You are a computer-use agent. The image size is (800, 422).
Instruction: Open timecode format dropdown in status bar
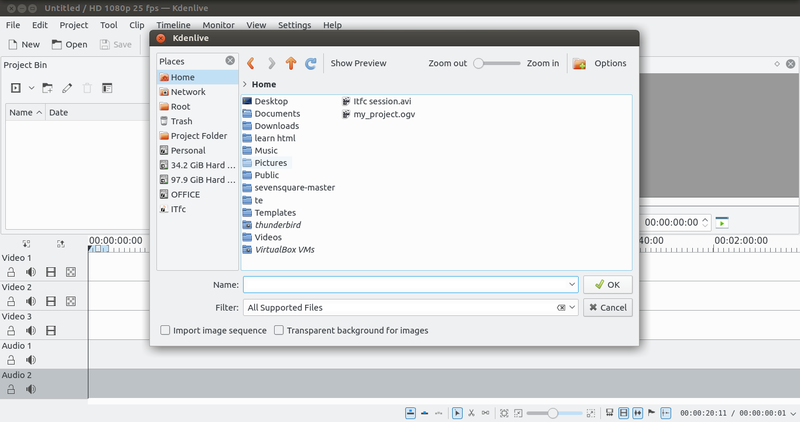(792, 413)
